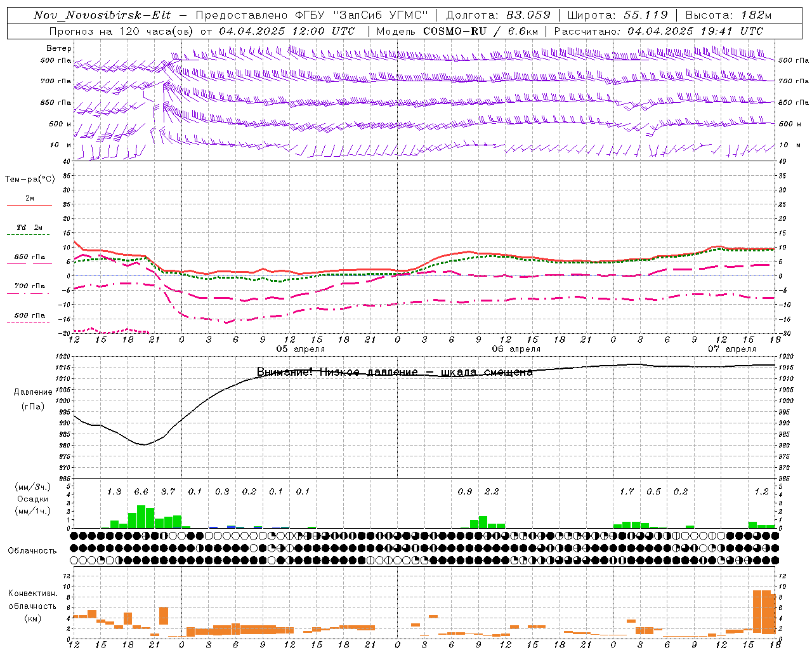
Task: Click the green dashed Td 2м legend line
Action: 29,235
